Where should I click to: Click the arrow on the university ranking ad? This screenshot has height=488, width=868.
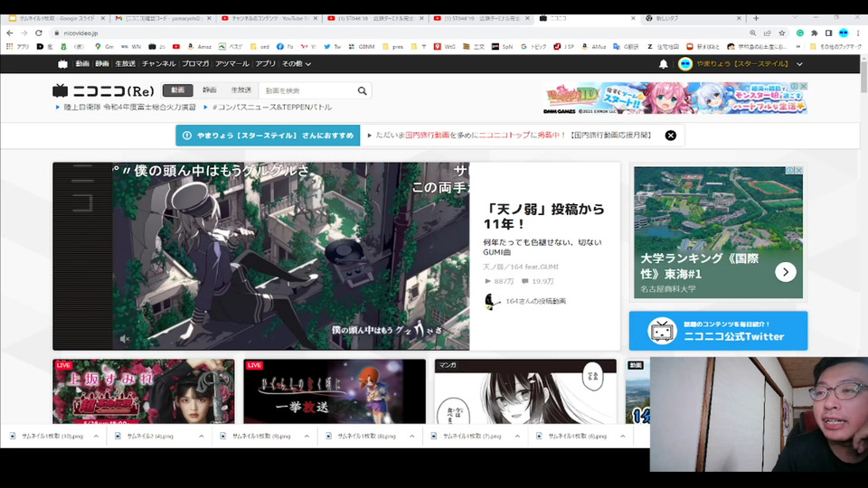[786, 272]
